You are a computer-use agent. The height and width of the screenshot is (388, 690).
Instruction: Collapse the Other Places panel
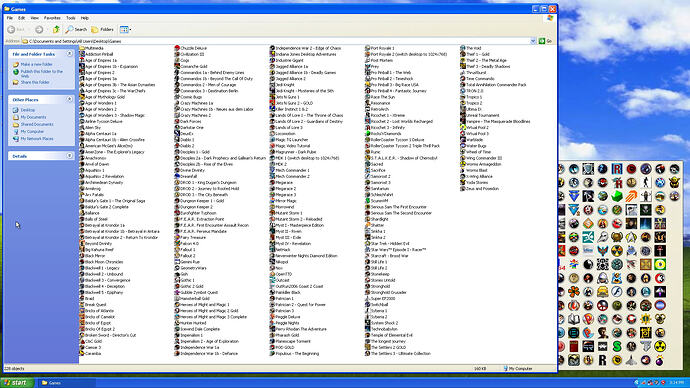tap(70, 99)
